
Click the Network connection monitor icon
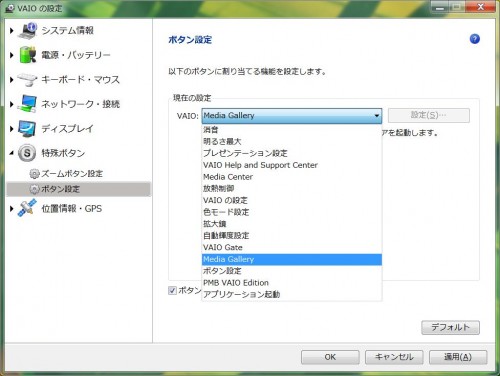click(x=27, y=104)
